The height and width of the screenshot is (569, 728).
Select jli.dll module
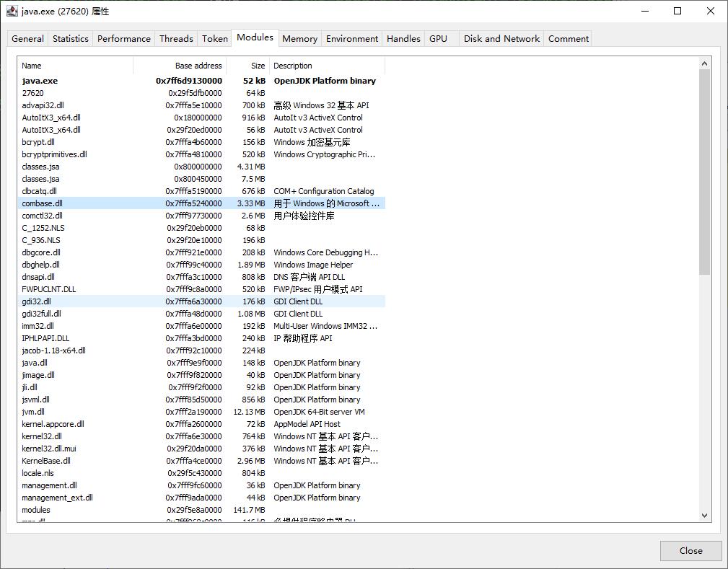click(x=201, y=387)
